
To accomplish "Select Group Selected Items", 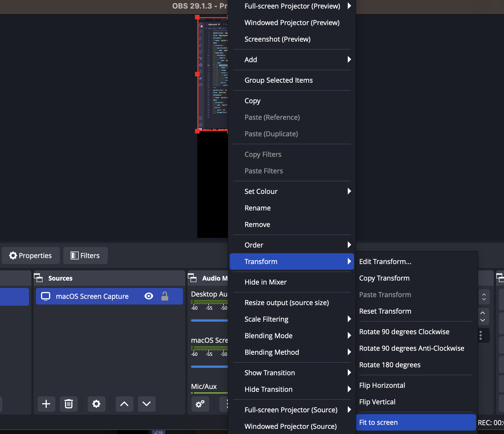I will (292, 80).
